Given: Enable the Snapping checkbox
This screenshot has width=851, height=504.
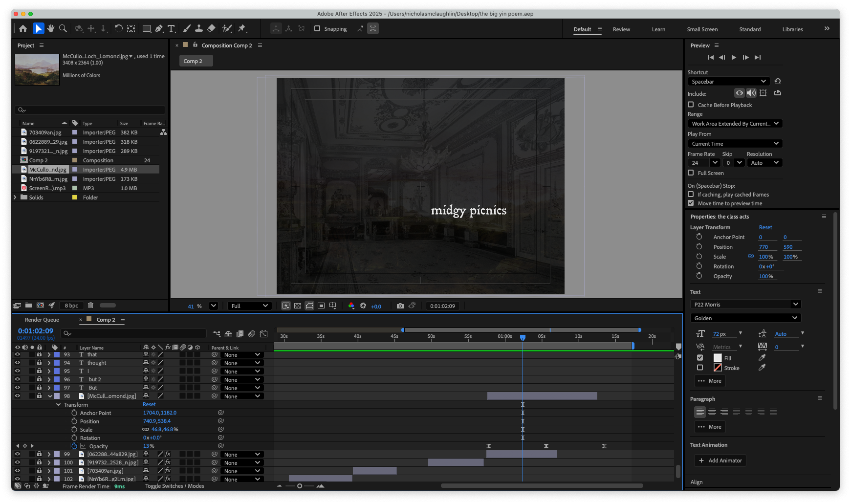Looking at the screenshot, I should pyautogui.click(x=317, y=29).
